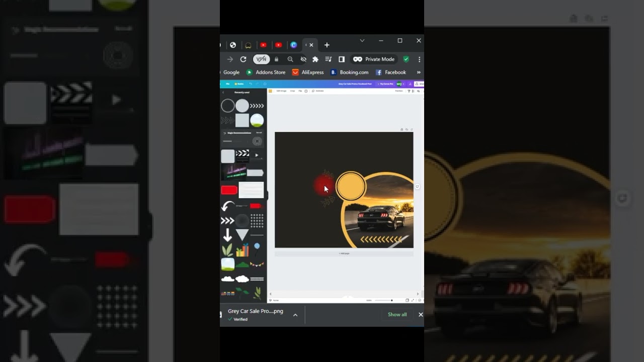Switch to the gold emblem tab
The image size is (644, 362).
[x=248, y=45]
